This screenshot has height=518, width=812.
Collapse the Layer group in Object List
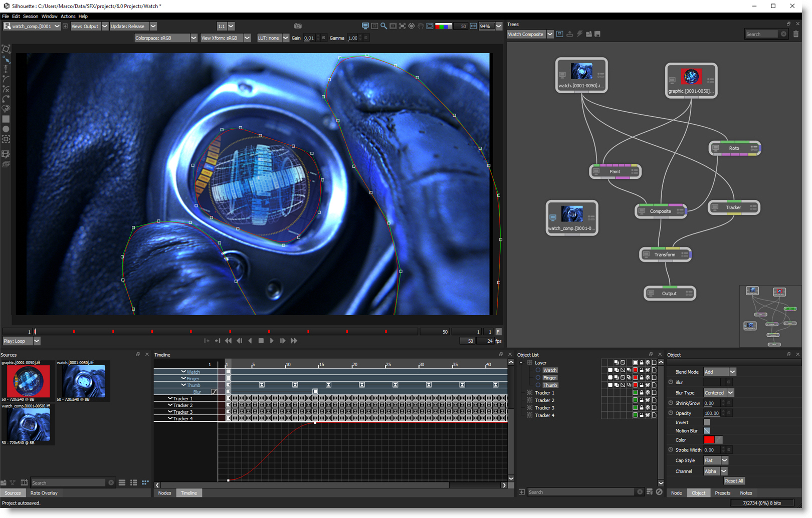point(521,363)
